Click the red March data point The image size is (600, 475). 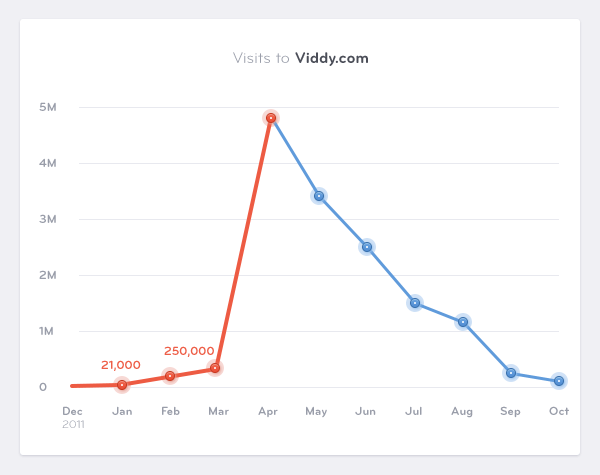coord(215,369)
